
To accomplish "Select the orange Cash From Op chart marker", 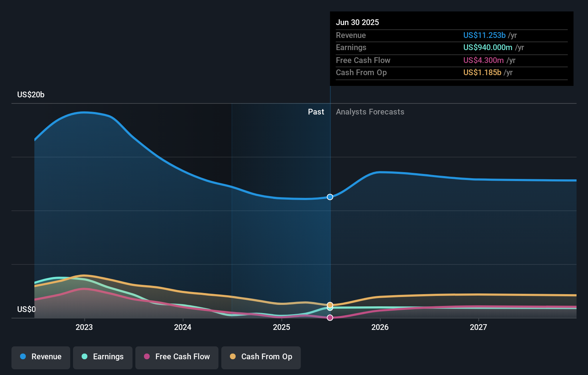I will (x=330, y=305).
